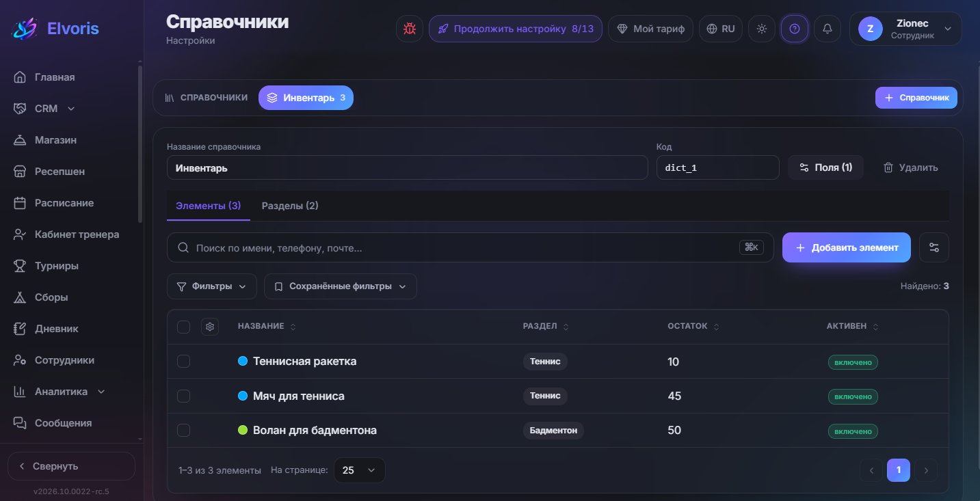
Task: Click the Elvoris logo
Action: (55, 29)
